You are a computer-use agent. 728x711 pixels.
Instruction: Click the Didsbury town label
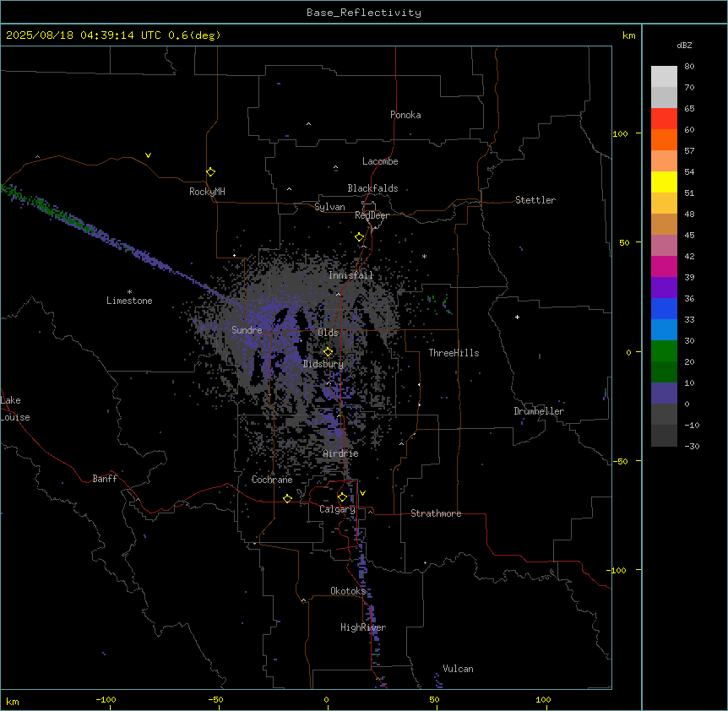point(323,364)
